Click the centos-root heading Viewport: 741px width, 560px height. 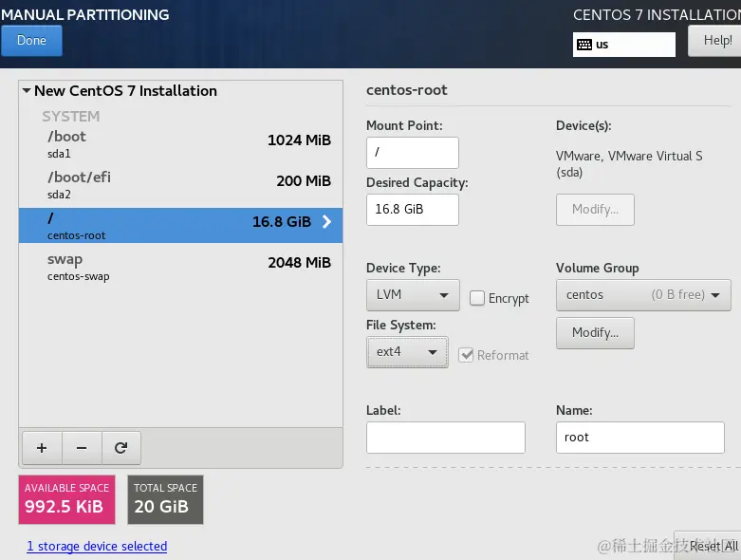[406, 90]
